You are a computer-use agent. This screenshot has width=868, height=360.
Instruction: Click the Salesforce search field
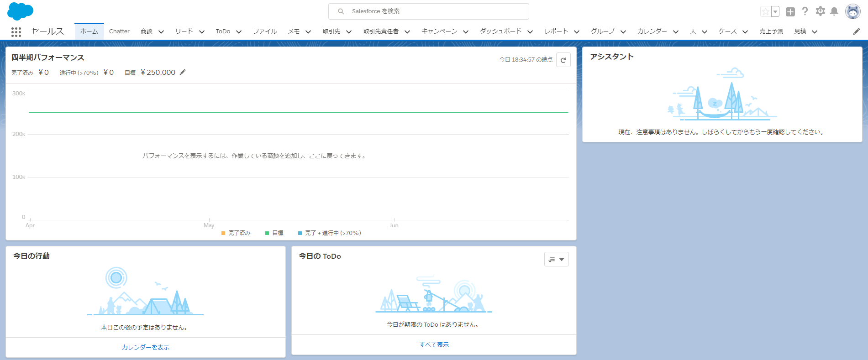428,11
